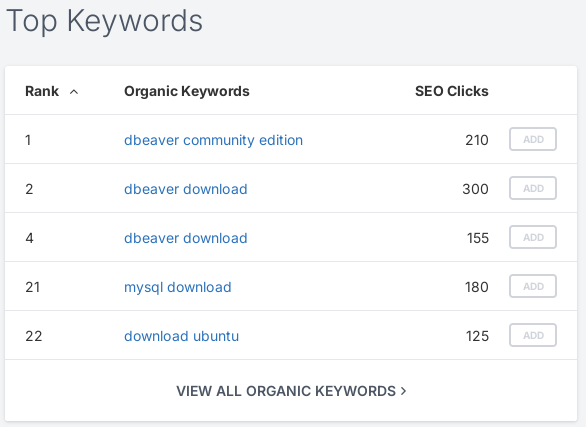Click the Organic Keywords column header
Image resolution: width=586 pixels, height=427 pixels.
pos(186,91)
